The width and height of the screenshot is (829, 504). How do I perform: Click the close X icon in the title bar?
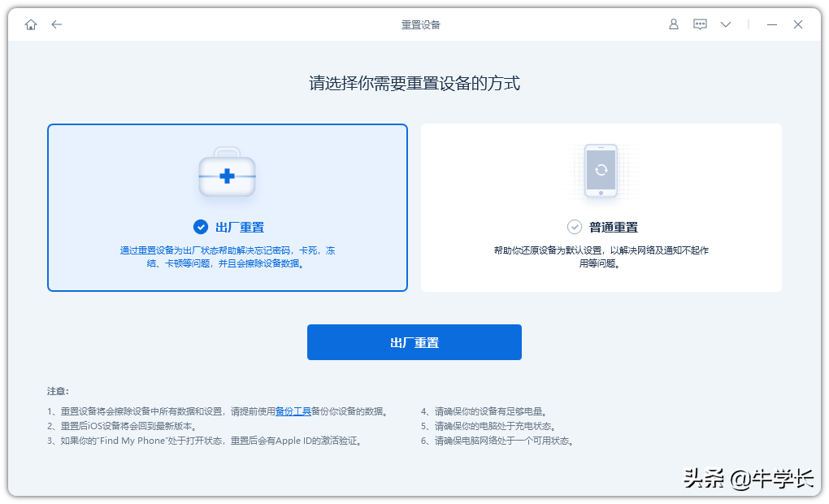coord(798,24)
